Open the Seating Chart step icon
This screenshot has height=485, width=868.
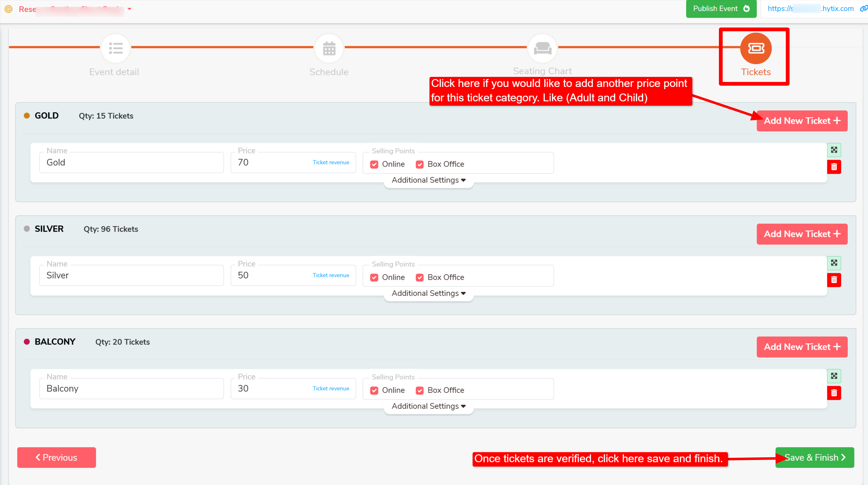coord(542,48)
